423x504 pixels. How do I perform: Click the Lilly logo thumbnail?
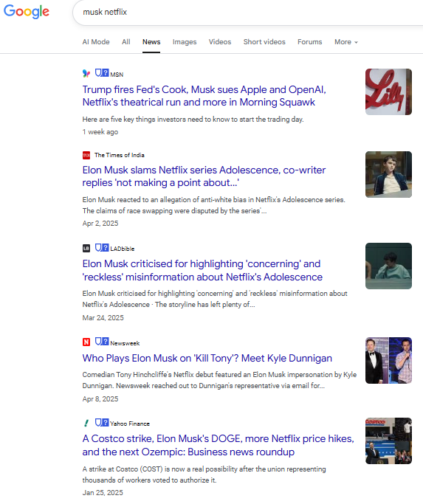click(x=388, y=92)
